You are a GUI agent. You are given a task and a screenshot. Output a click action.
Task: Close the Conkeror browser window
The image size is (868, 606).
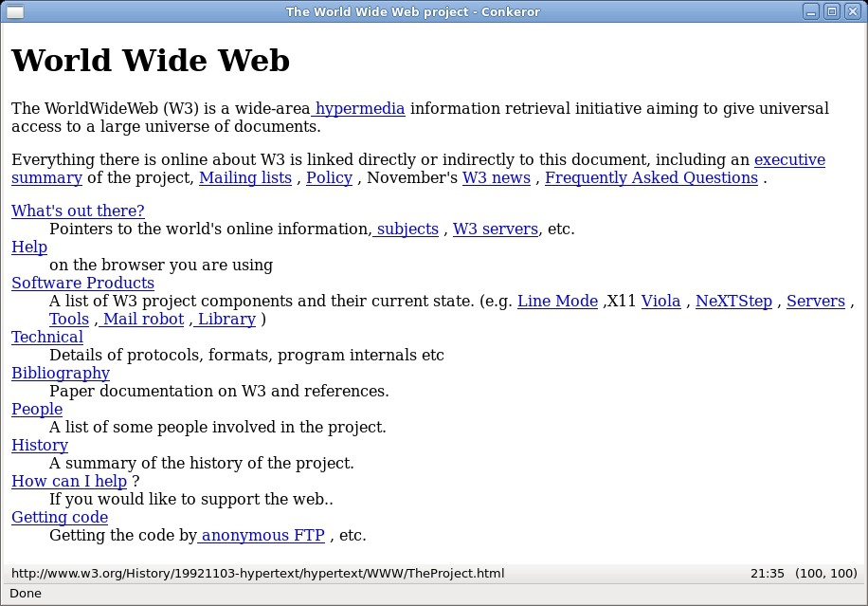coord(851,11)
